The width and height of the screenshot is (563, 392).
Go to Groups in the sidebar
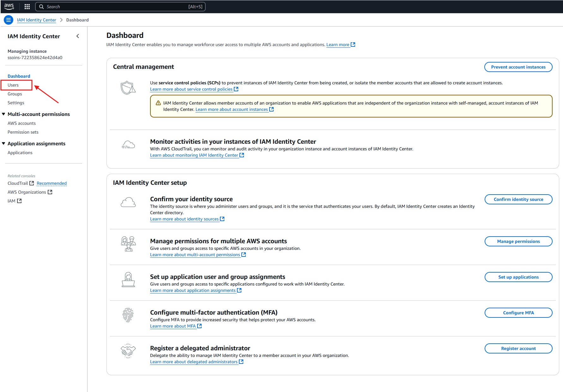pos(15,94)
